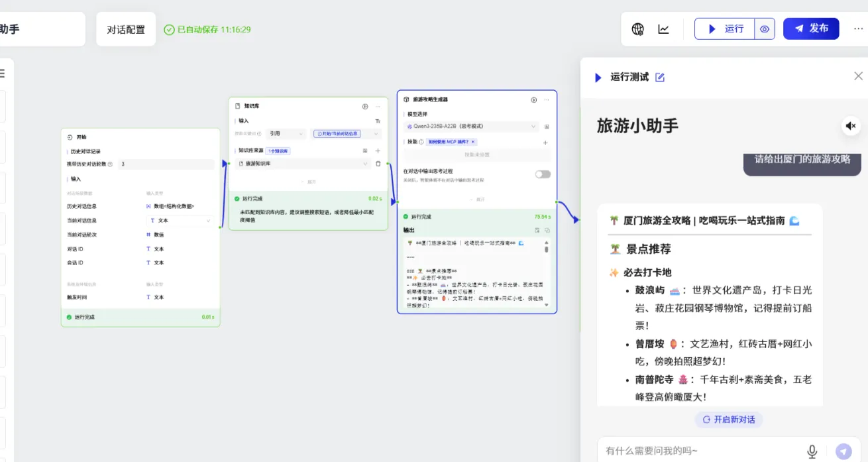Toggle 在对话中输出思考过程 switch
Screen dimensions: 868x462
[x=543, y=174]
